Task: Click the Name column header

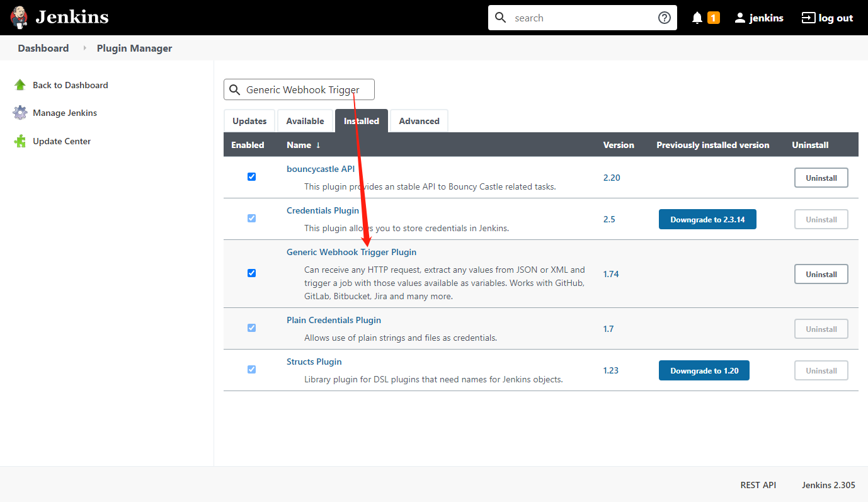Action: click(299, 145)
